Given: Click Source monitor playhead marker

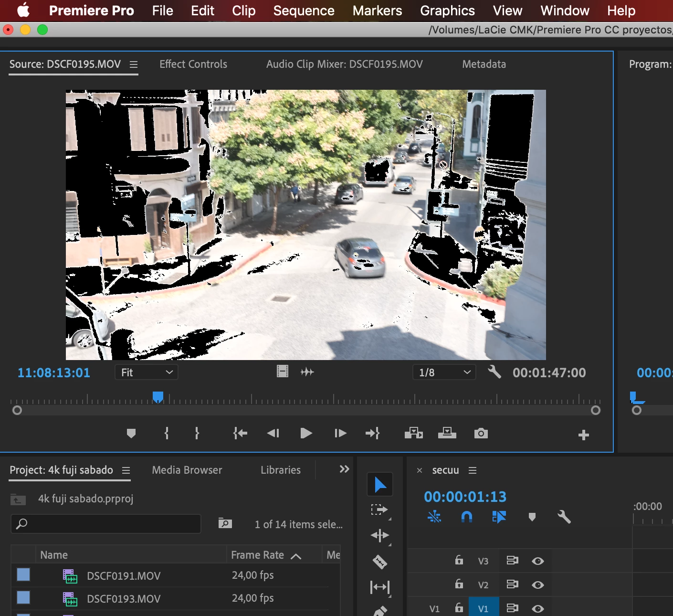Looking at the screenshot, I should (x=158, y=397).
